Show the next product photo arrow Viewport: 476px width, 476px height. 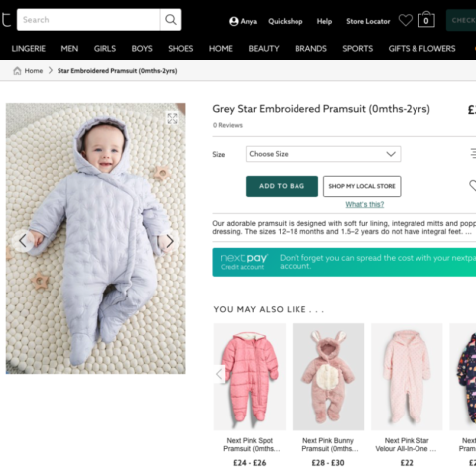(170, 241)
